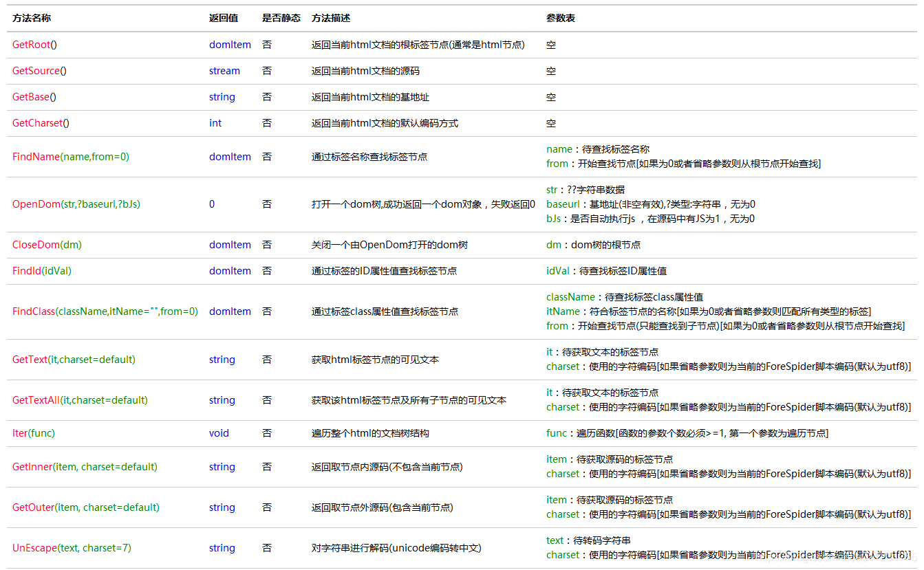Image resolution: width=924 pixels, height=570 pixels.
Task: Click domItem return value of FindId
Action: click(230, 271)
